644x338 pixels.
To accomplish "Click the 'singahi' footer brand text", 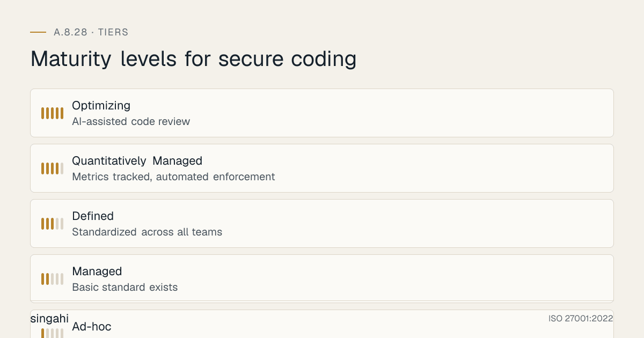I will pyautogui.click(x=49, y=319).
